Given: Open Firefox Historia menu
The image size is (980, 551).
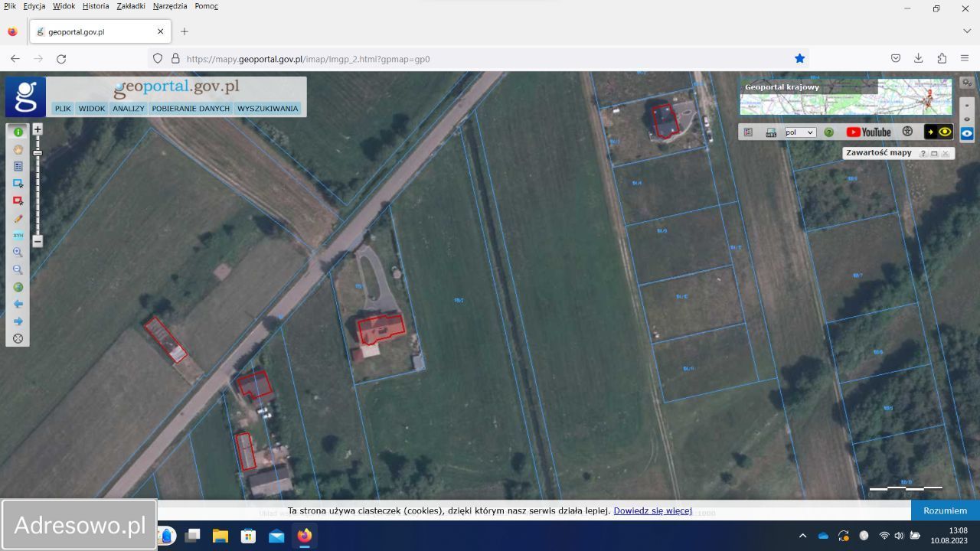Looking at the screenshot, I should click(96, 6).
